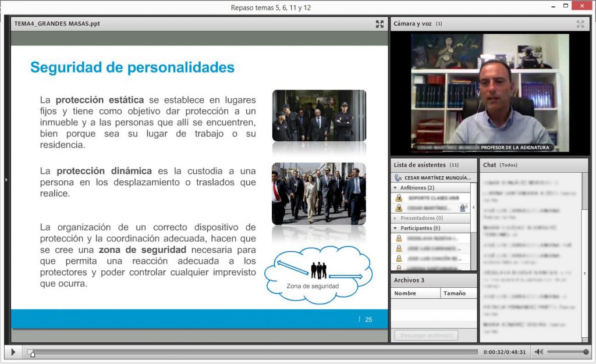
Task: Click the Nombre column header
Action: 416,294
